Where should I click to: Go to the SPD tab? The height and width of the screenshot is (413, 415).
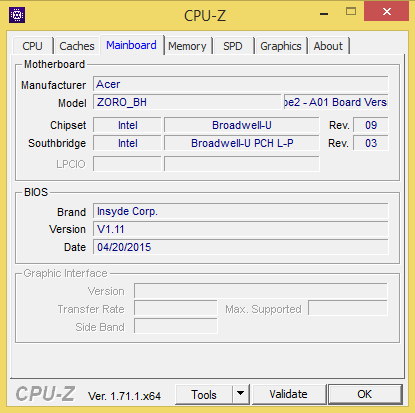coord(233,46)
